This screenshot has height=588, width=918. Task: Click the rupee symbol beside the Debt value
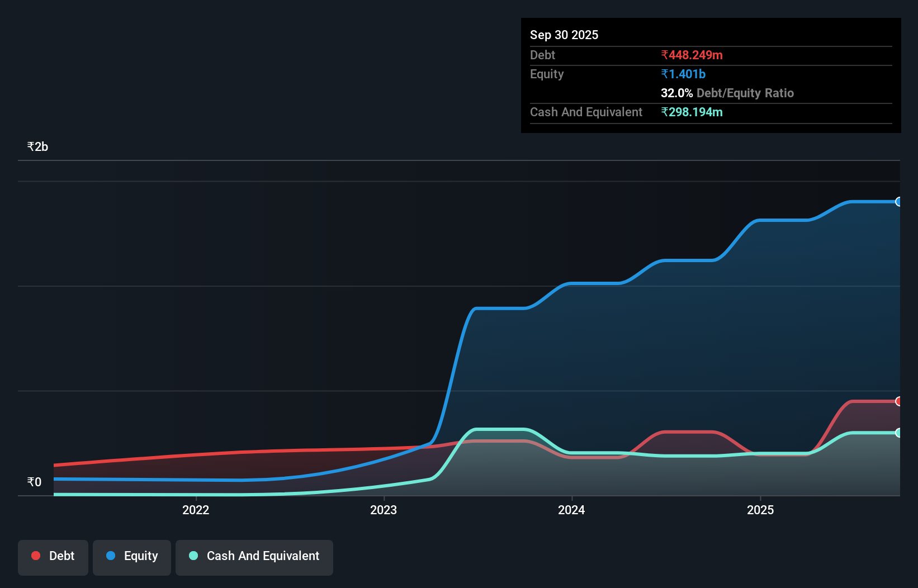[665, 55]
